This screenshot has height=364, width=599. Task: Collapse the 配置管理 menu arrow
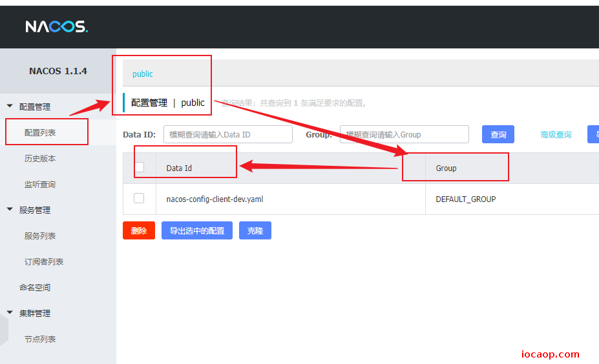(10, 106)
